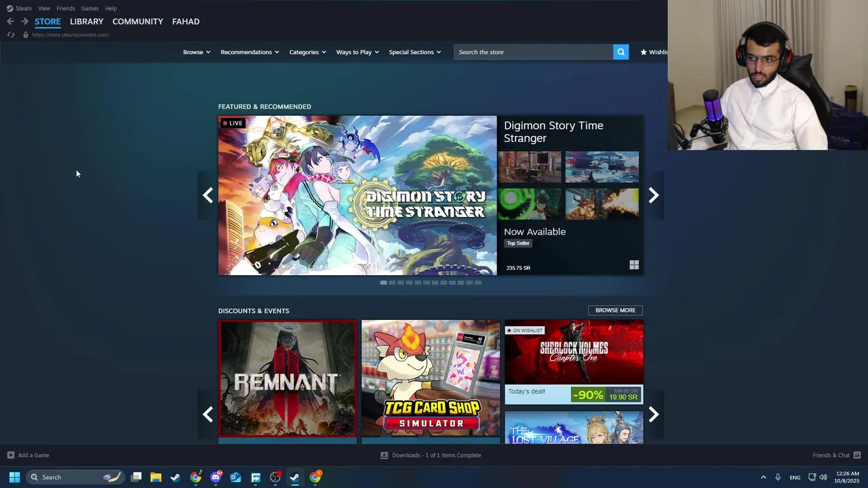Click in the Search the store field
Screen dimensions: 868x488
(x=534, y=52)
